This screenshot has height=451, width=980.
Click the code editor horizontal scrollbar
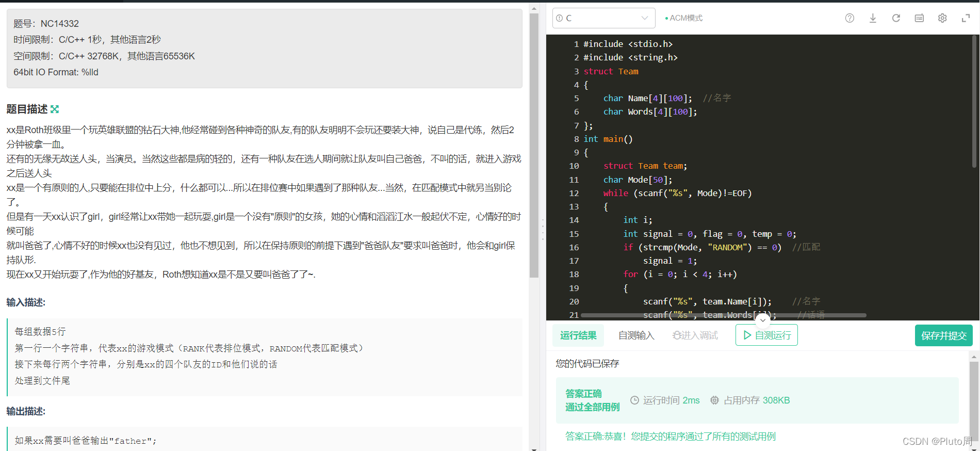[x=723, y=315]
